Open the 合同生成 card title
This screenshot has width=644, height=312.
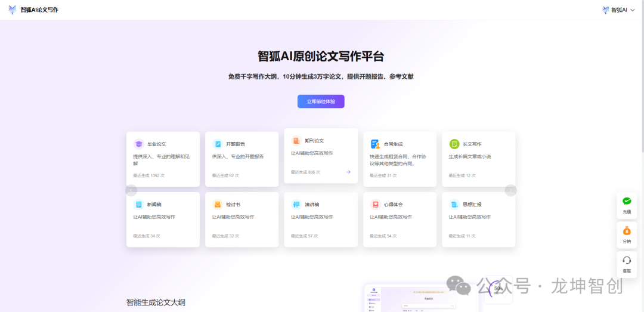coord(394,144)
